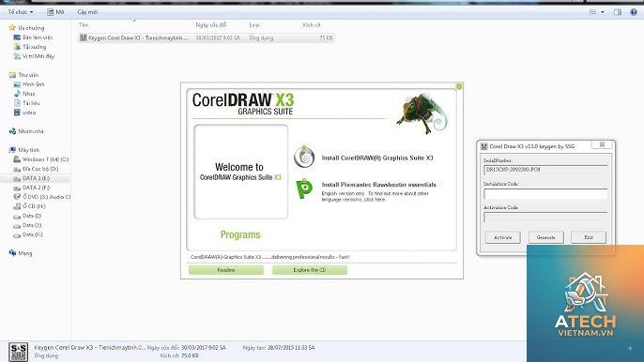Open Đĩa Cục bộ (D:) drive
Image resolution: width=644 pixels, height=362 pixels.
(x=36, y=169)
